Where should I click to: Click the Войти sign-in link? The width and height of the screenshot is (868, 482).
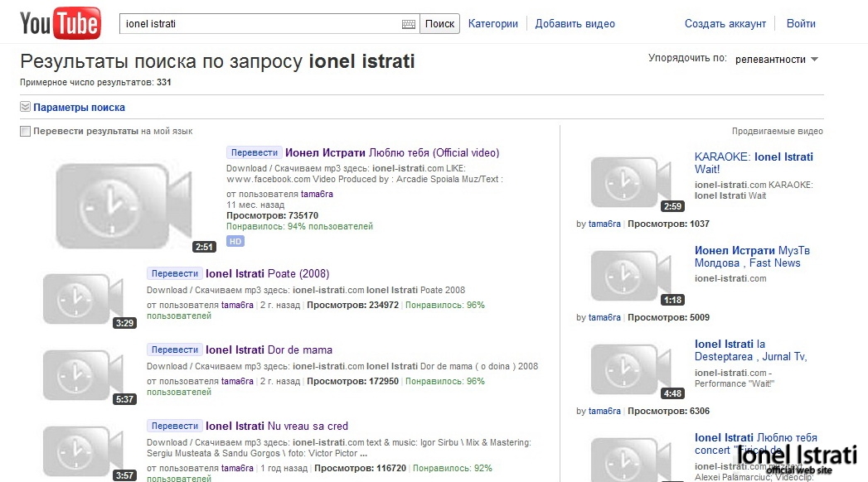point(801,24)
